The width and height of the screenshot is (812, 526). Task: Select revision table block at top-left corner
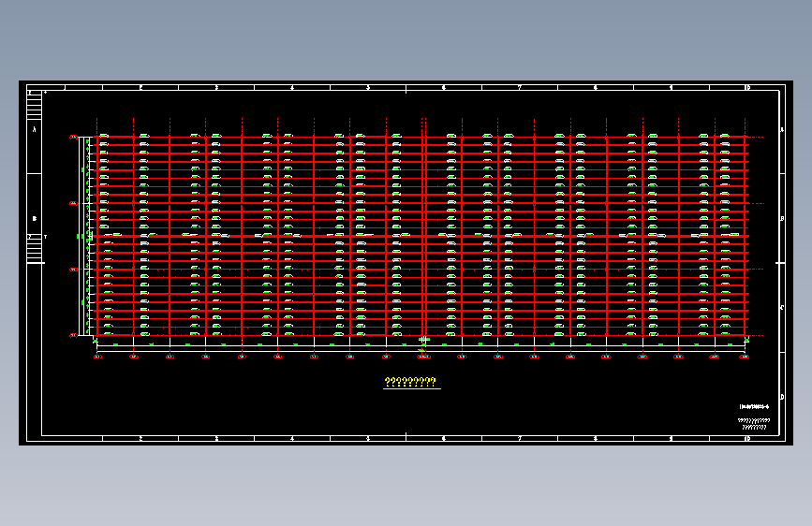click(34, 106)
